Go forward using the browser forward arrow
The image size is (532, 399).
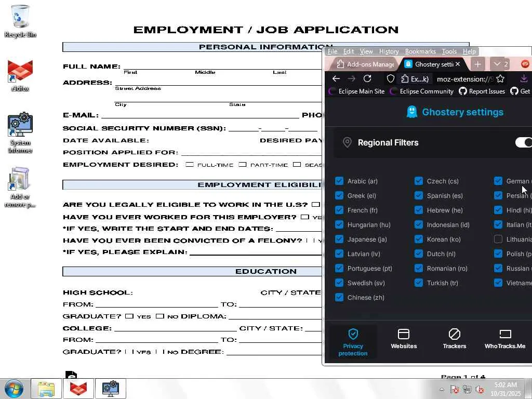pos(352,79)
